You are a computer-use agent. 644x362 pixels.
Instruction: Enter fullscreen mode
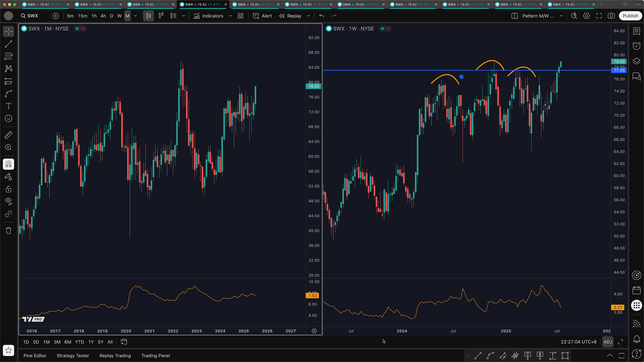pos(599,16)
